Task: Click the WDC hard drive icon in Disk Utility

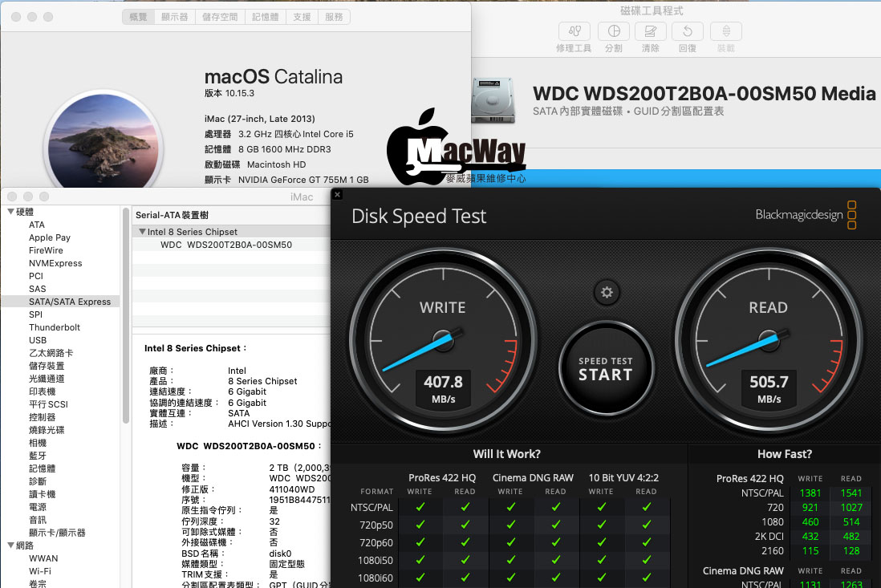Action: (x=493, y=100)
